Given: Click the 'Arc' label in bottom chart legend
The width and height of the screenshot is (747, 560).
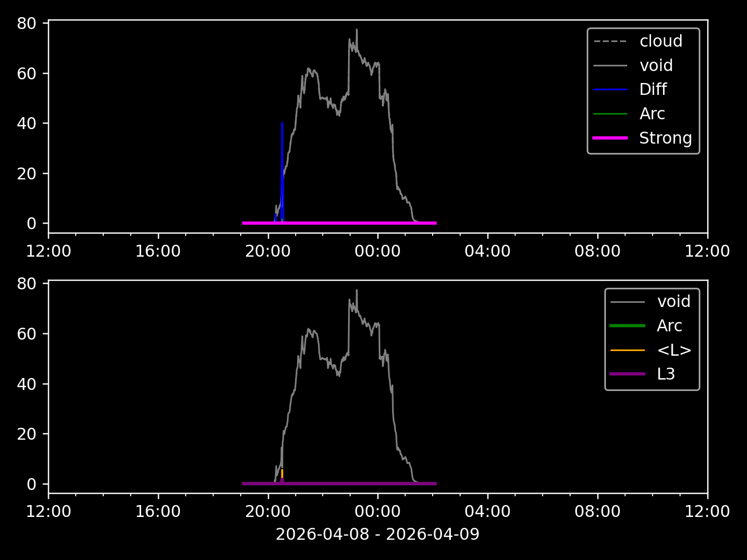Looking at the screenshot, I should pos(669,326).
